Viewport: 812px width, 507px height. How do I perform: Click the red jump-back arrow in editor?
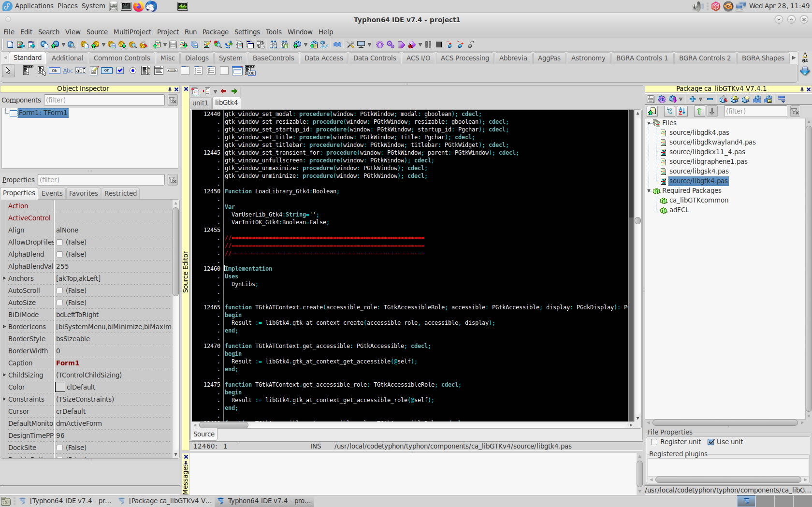pyautogui.click(x=223, y=91)
